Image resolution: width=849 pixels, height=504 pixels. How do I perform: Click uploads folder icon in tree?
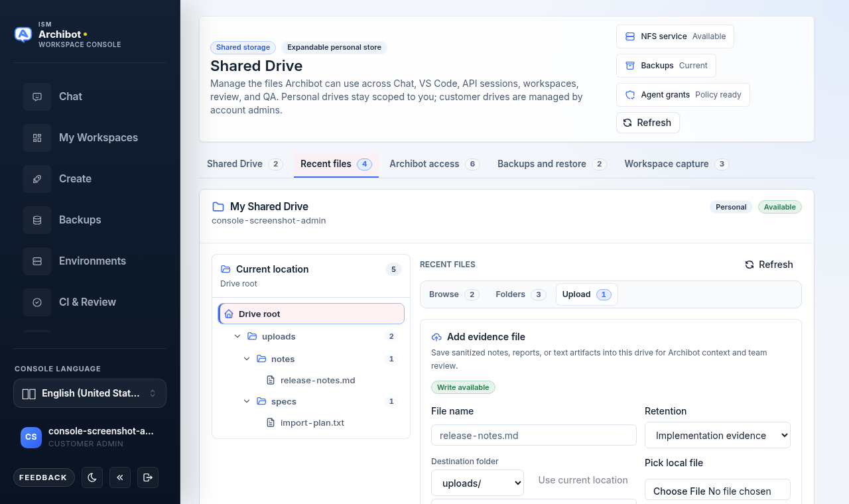[x=252, y=336]
